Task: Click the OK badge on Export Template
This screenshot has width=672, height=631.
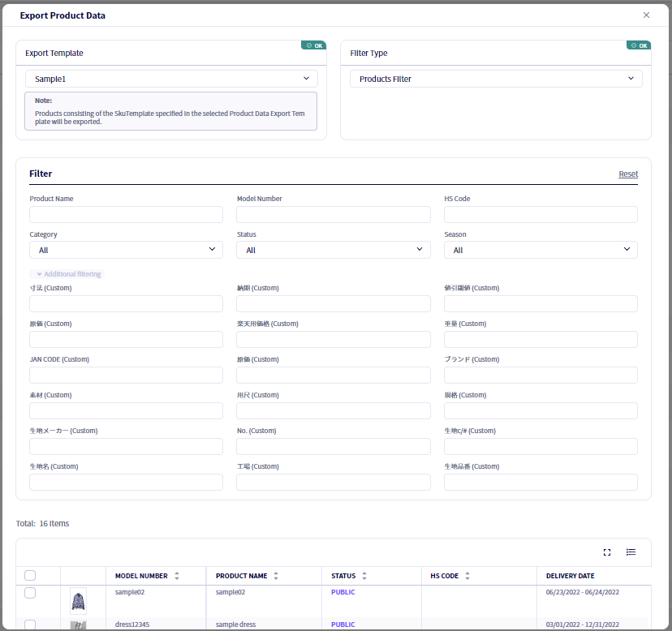Action: pyautogui.click(x=314, y=45)
